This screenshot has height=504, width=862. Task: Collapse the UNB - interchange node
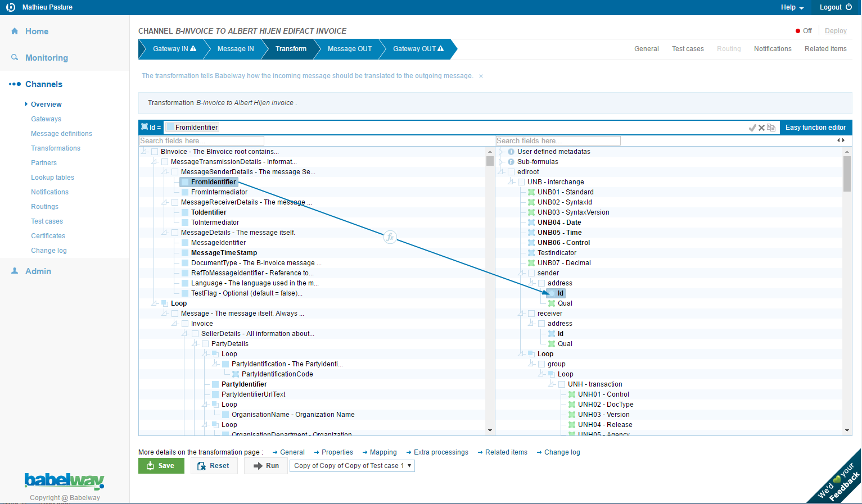coord(511,181)
